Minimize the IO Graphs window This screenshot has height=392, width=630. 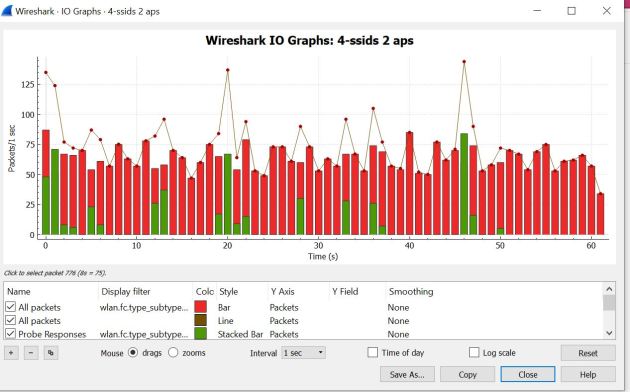(x=537, y=11)
